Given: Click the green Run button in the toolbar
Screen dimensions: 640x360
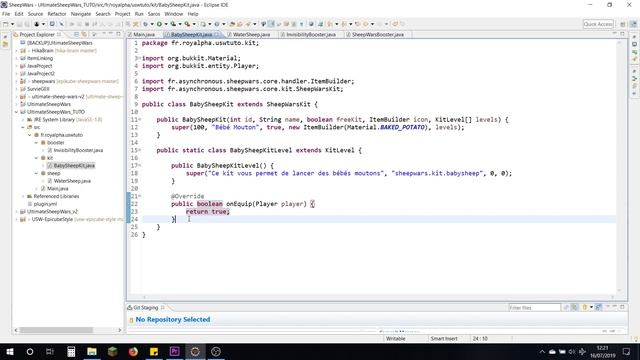Looking at the screenshot, I should [160, 24].
